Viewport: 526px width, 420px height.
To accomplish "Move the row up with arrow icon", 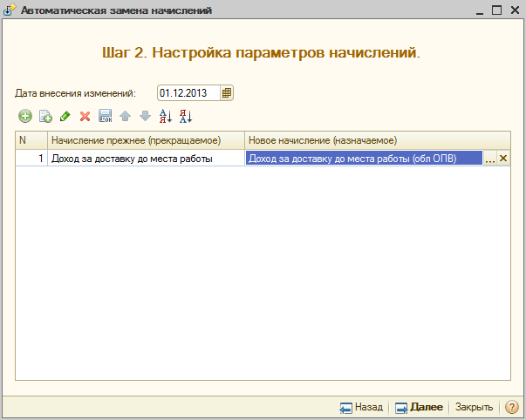I will click(x=126, y=116).
